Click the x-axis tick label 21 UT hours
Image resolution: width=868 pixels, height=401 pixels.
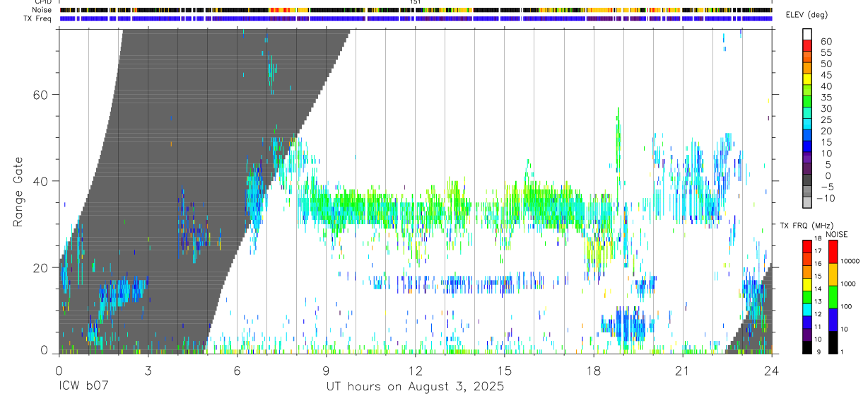click(x=682, y=370)
